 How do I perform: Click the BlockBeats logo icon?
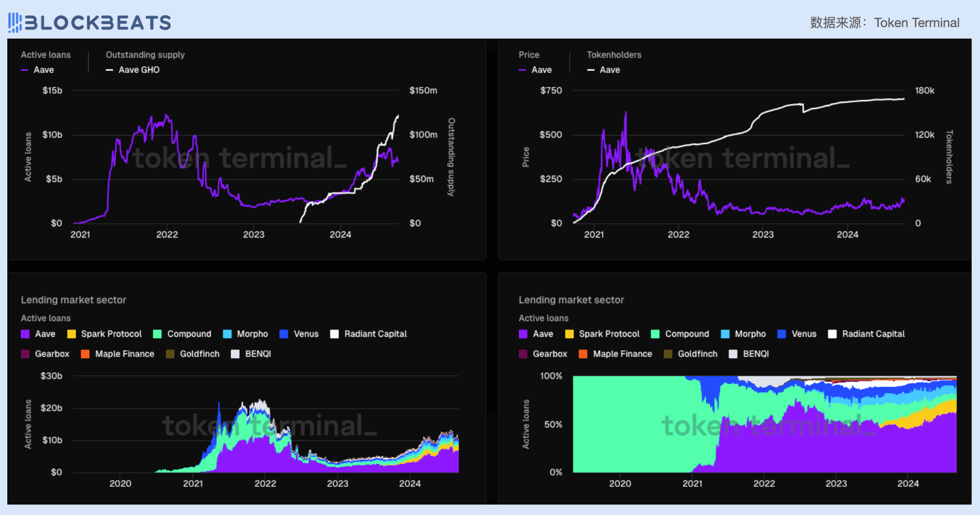pyautogui.click(x=15, y=22)
